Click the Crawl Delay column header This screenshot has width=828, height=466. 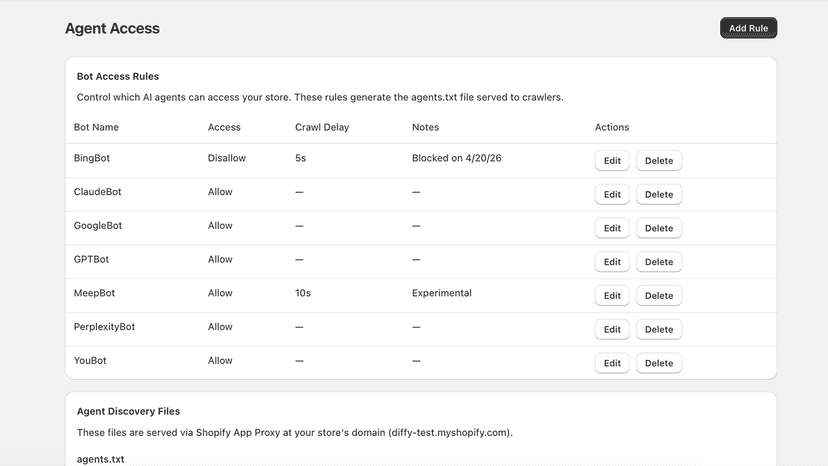click(322, 127)
